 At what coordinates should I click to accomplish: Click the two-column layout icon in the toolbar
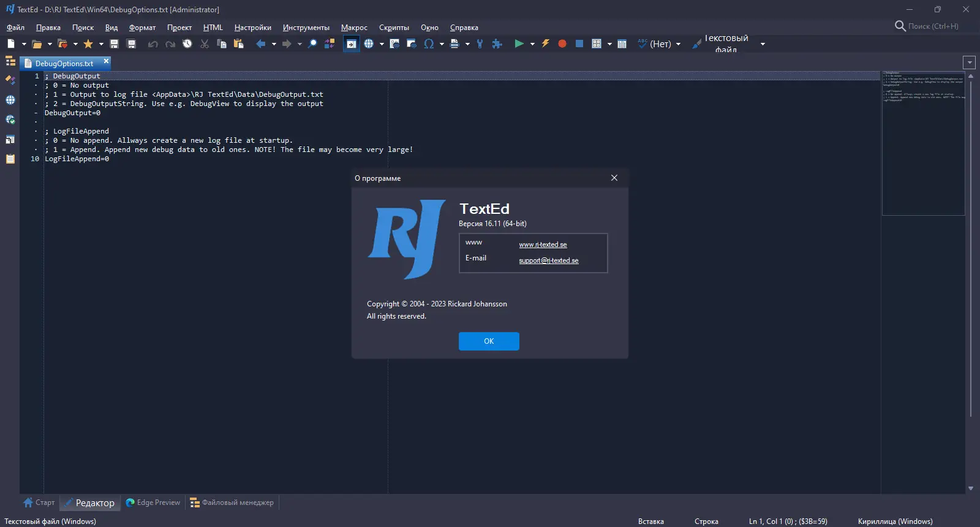click(x=622, y=44)
